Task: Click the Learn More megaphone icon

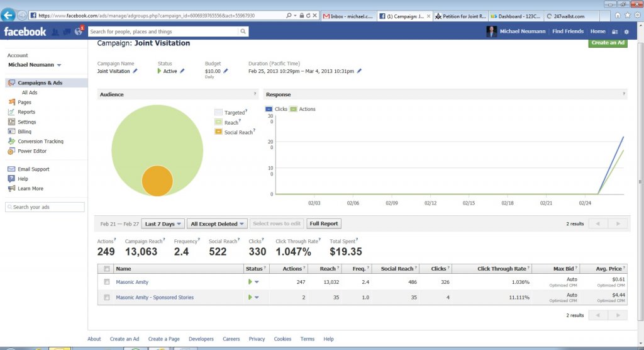Action: 11,188
